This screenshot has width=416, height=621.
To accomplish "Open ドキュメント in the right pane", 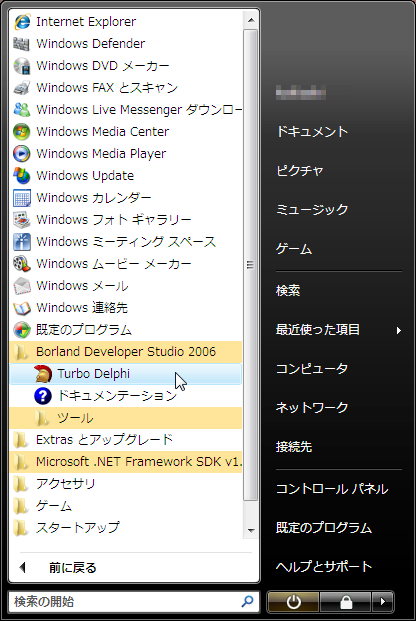I will coord(312,131).
